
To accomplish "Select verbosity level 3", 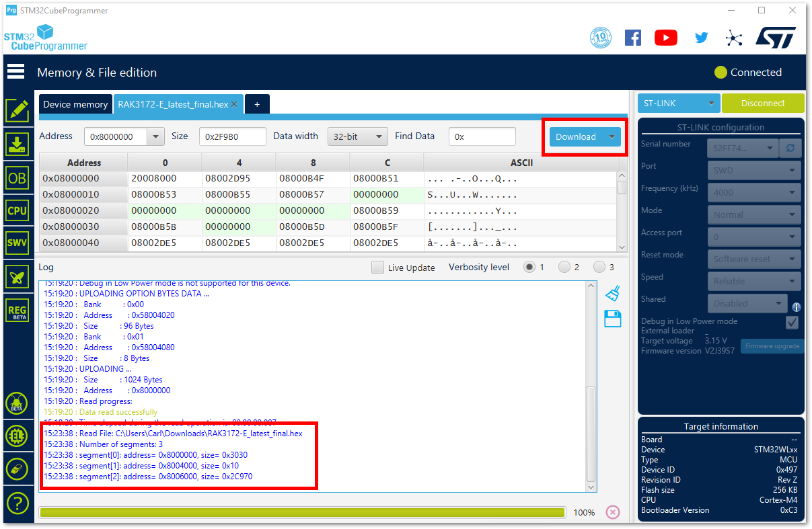I will [x=599, y=267].
